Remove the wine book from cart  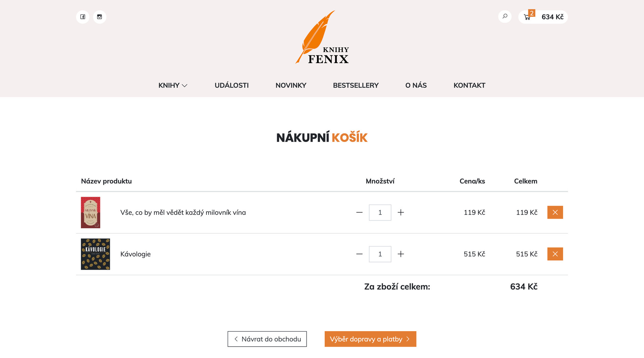point(555,212)
